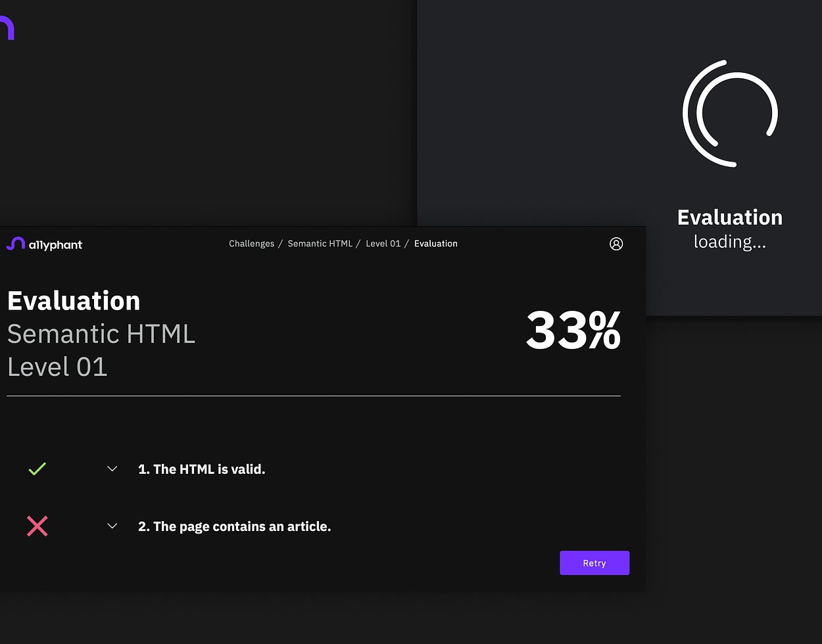Click the cropped purple logo in the top-left corner

(x=7, y=28)
